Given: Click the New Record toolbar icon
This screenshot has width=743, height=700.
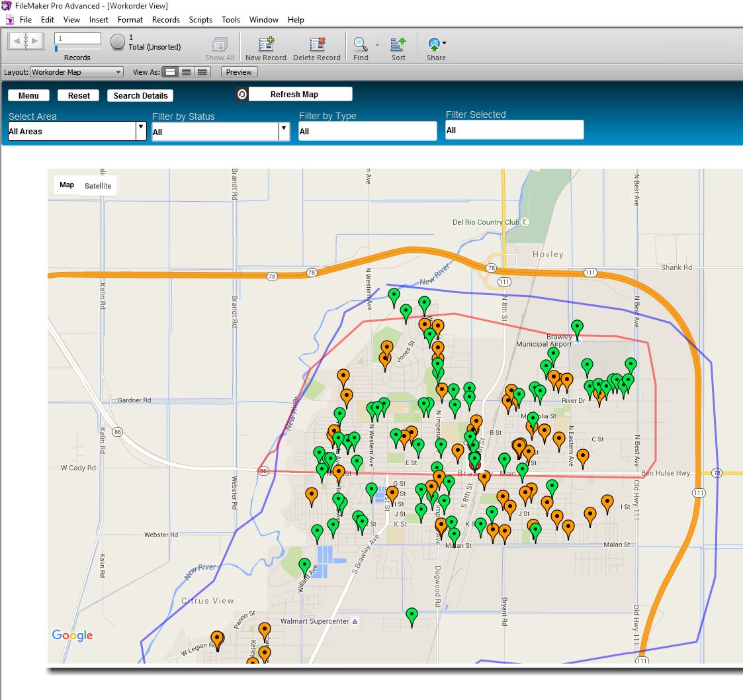Looking at the screenshot, I should 266,44.
